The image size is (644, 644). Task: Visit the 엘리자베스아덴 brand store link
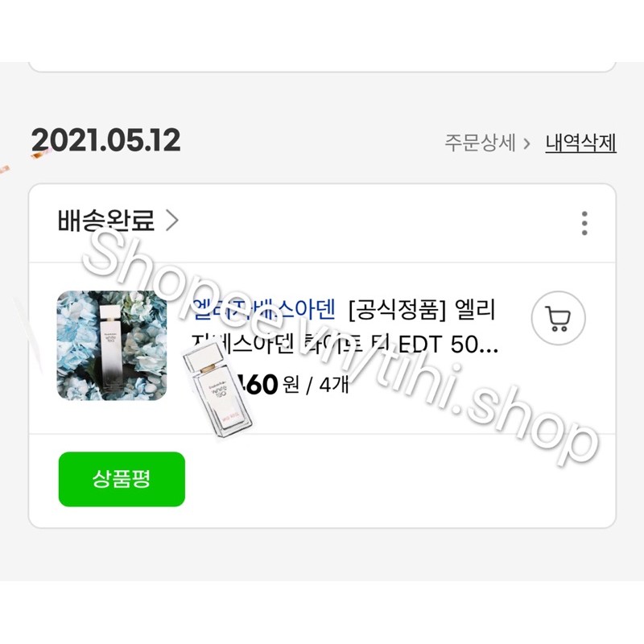coord(264,309)
